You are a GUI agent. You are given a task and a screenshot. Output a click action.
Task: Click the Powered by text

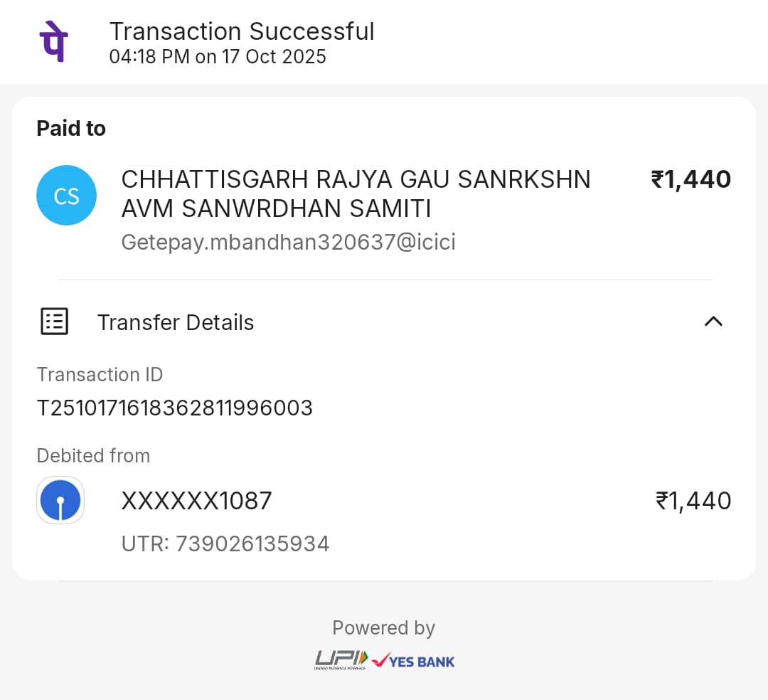(383, 628)
